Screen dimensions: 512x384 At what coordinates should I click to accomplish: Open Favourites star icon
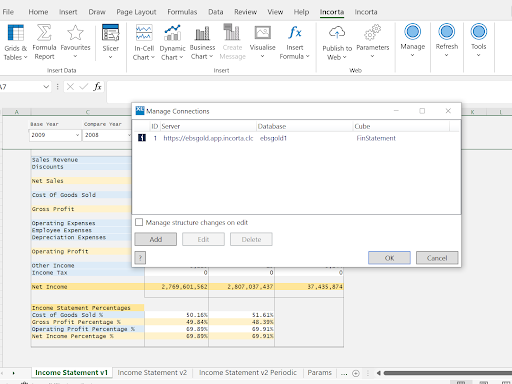click(75, 33)
